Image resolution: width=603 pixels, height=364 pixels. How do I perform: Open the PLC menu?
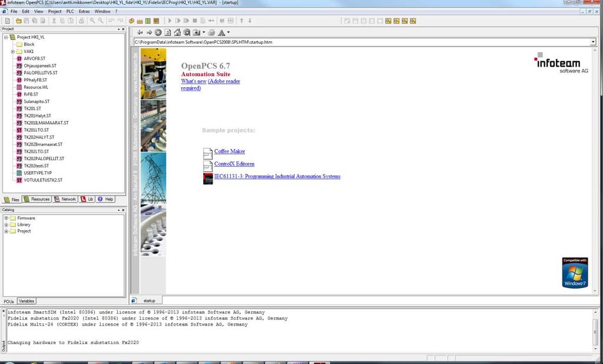70,12
